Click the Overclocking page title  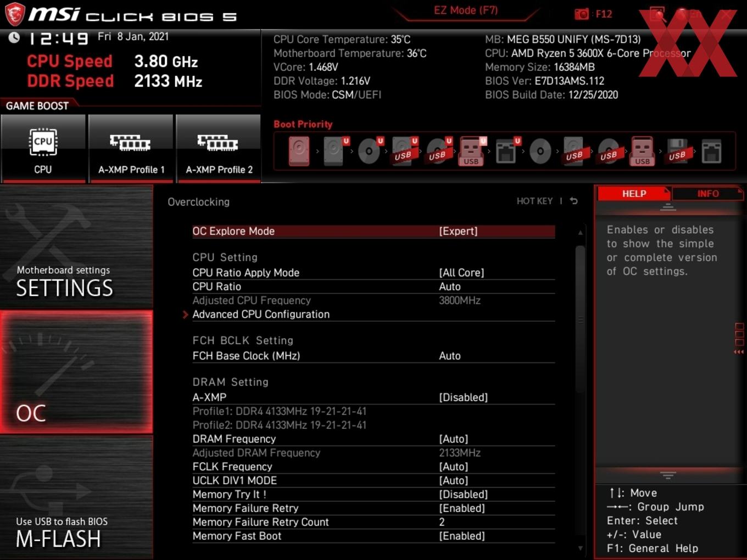[x=198, y=202]
